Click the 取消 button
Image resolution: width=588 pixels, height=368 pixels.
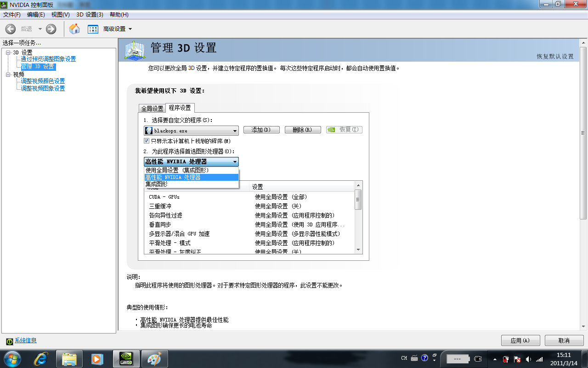tap(564, 340)
